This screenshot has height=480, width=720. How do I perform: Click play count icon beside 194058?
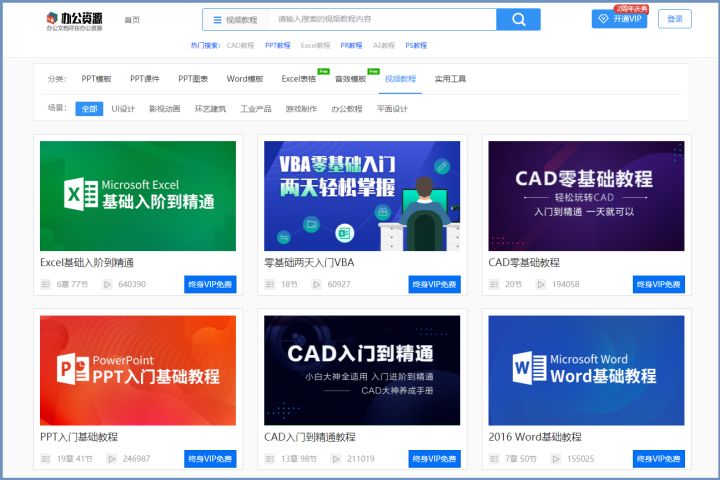pyautogui.click(x=541, y=284)
